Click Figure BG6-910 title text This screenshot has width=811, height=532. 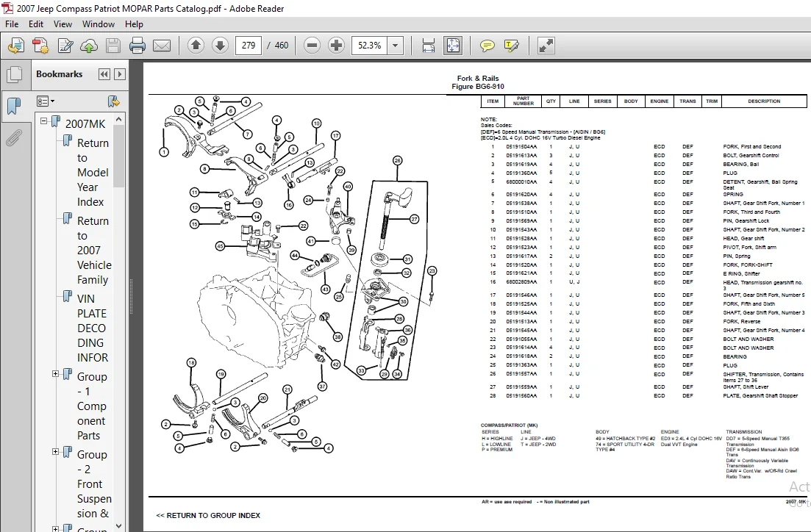(477, 87)
